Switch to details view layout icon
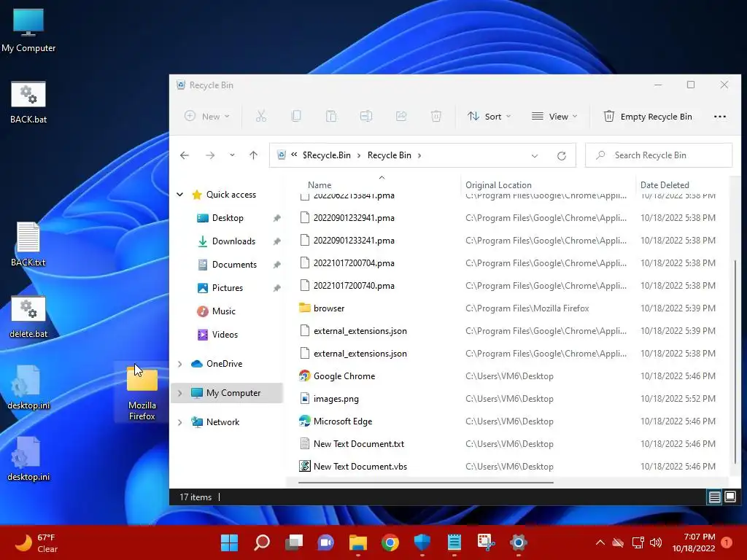Image resolution: width=747 pixels, height=560 pixels. [715, 497]
